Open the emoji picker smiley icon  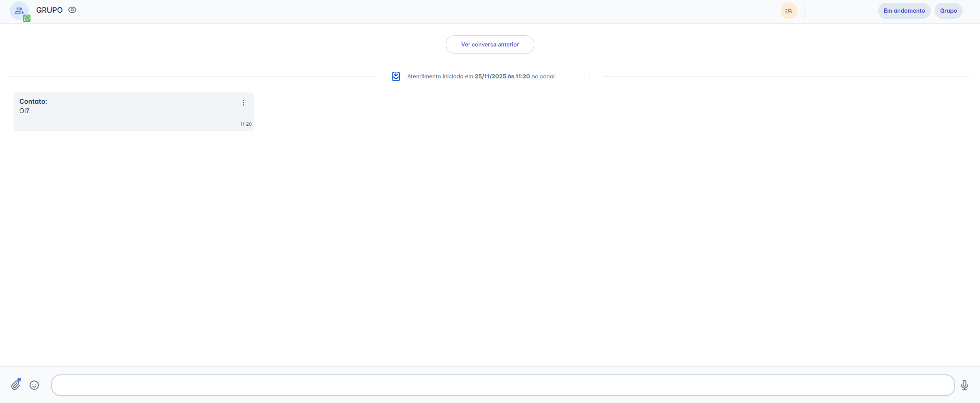coord(34,385)
